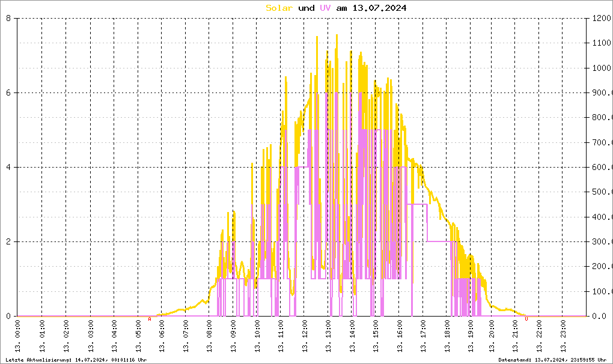613x364 pixels.
Task: Click the time label "13. 22:00"
Action: pos(540,336)
